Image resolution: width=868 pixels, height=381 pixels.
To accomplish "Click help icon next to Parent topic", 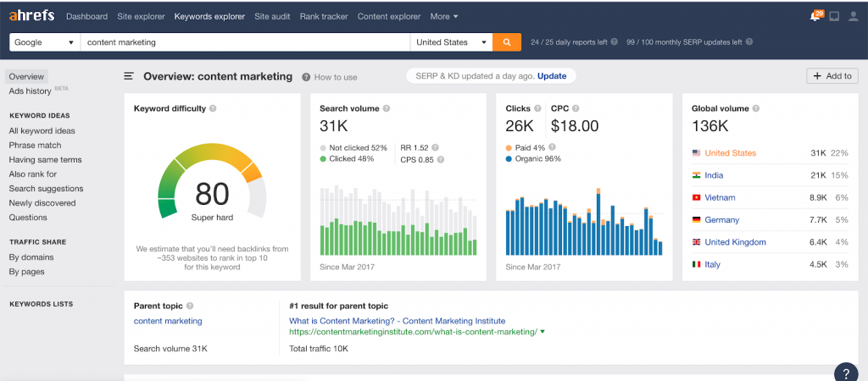I will tap(190, 306).
